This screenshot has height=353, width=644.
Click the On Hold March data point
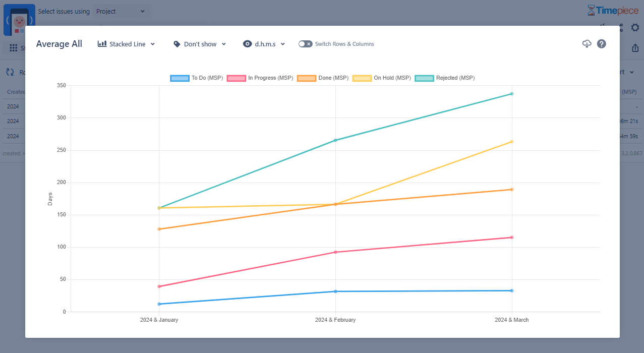pyautogui.click(x=512, y=142)
